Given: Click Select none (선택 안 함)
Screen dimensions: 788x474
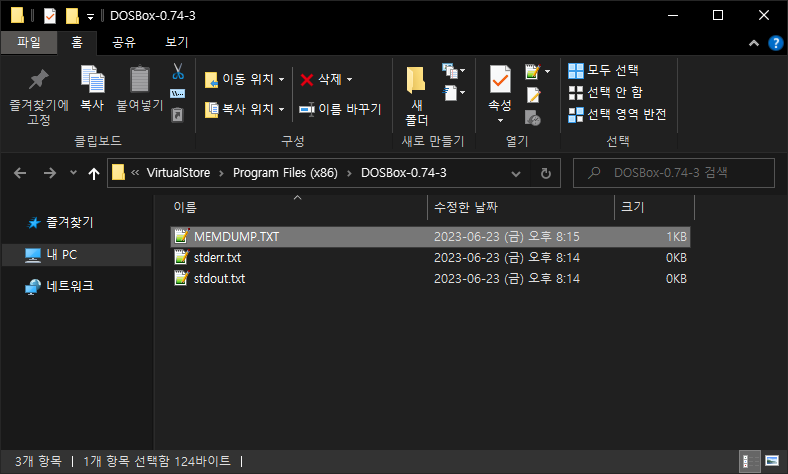Looking at the screenshot, I should pos(605,92).
